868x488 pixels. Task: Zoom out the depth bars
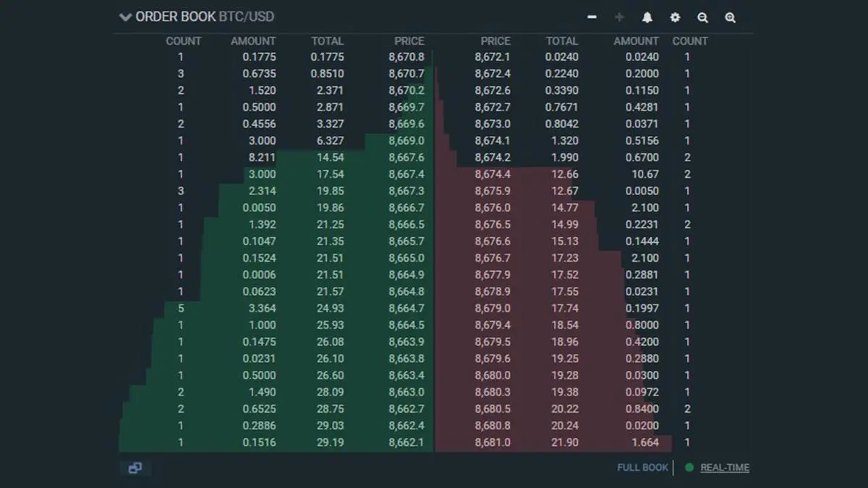[702, 17]
